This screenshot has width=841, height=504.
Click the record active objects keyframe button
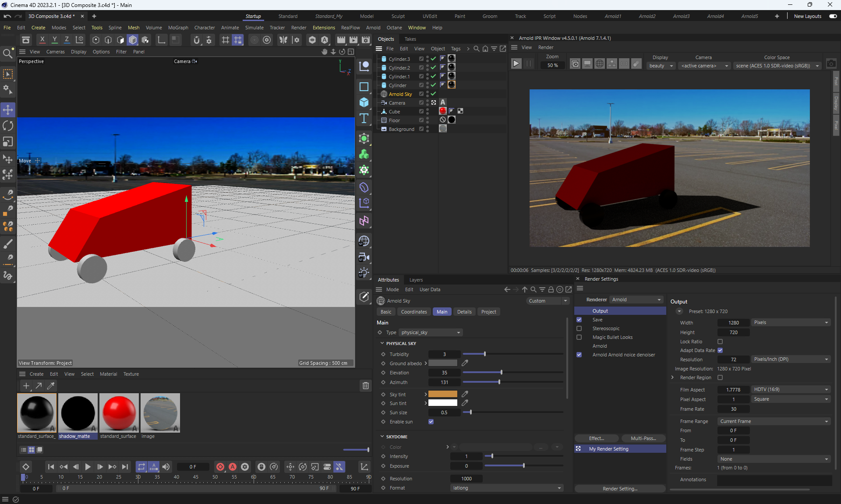pos(220,467)
